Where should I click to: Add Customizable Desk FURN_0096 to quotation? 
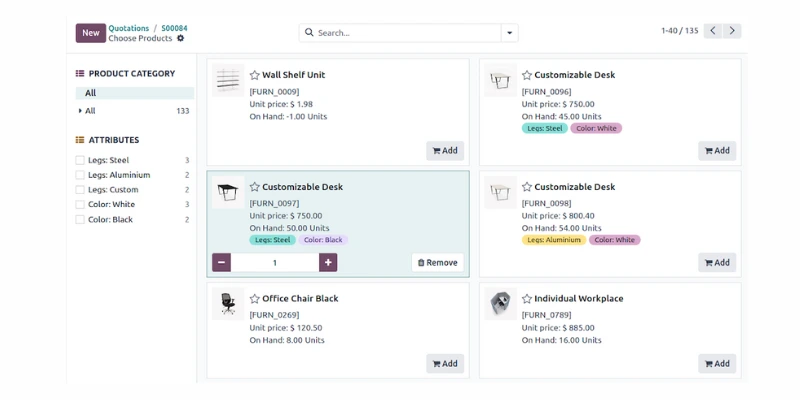pyautogui.click(x=717, y=151)
